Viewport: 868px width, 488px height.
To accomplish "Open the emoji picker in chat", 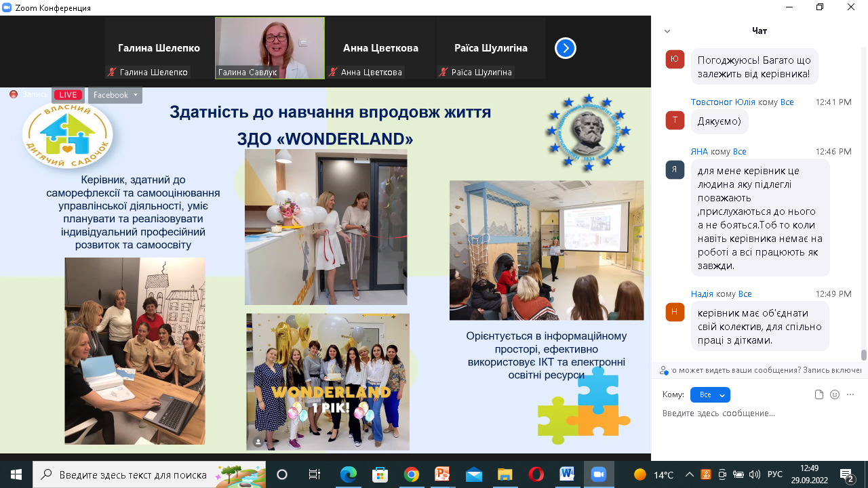I will point(835,394).
